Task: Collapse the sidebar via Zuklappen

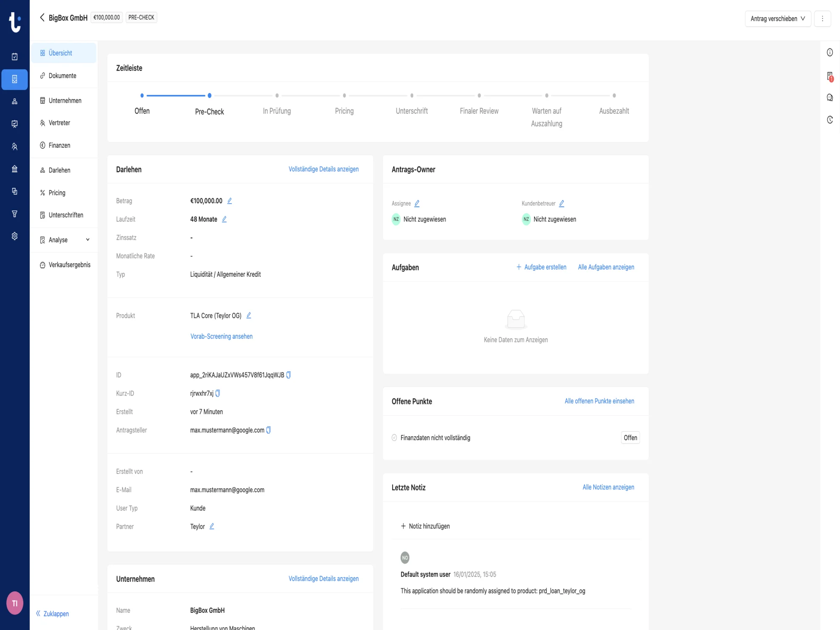Action: tap(52, 614)
